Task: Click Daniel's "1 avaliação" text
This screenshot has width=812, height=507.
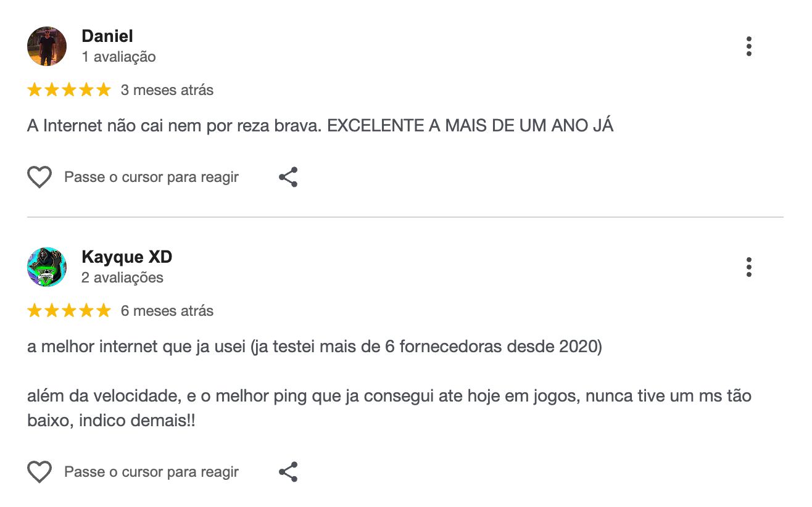Action: pyautogui.click(x=118, y=57)
